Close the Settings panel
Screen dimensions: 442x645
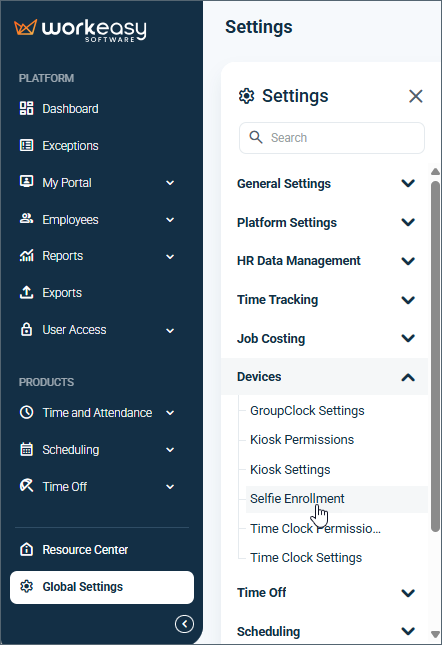click(x=416, y=96)
